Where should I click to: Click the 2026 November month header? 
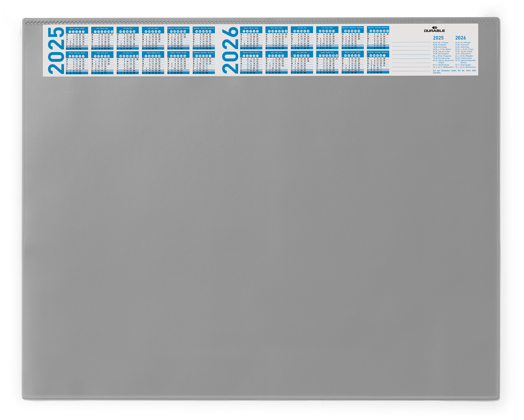(378, 28)
